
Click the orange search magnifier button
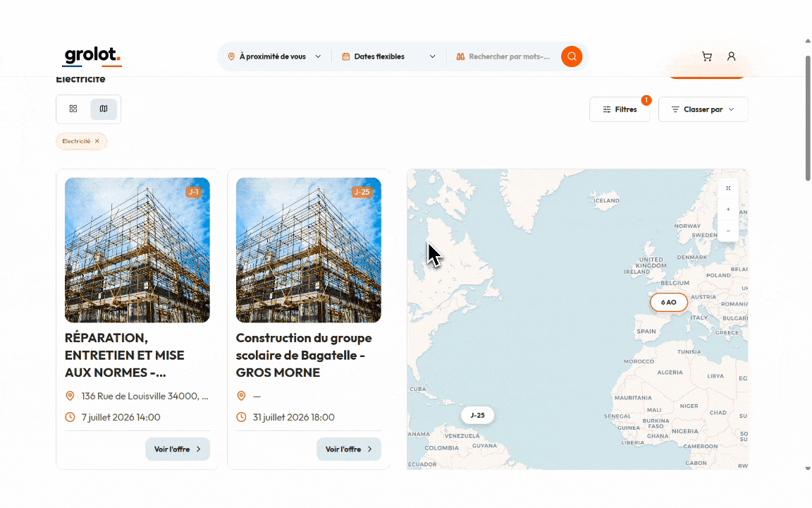pos(572,56)
